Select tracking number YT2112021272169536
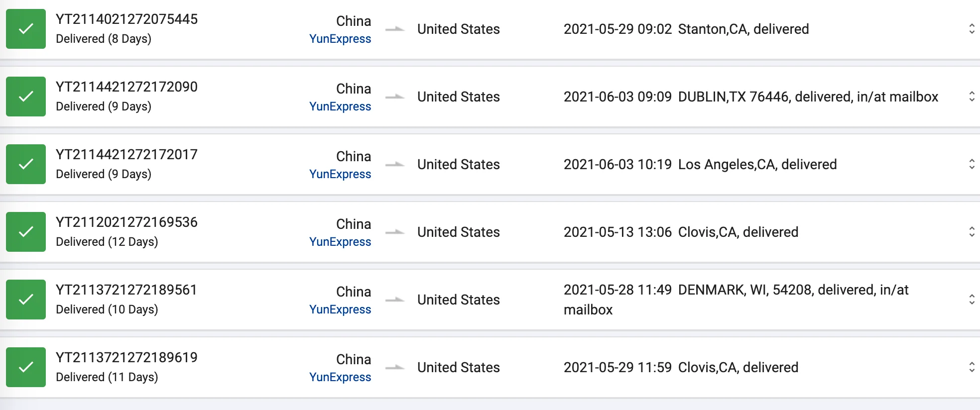The width and height of the screenshot is (980, 410). [x=126, y=222]
